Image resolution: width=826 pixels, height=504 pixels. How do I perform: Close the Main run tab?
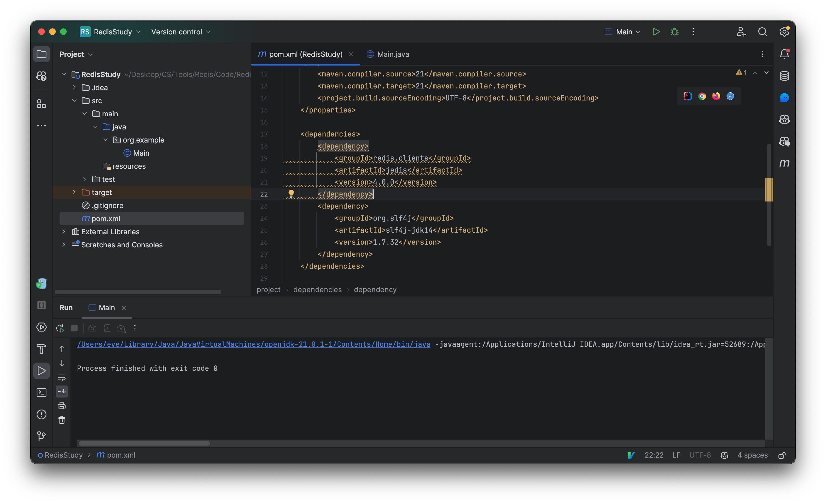pos(124,308)
